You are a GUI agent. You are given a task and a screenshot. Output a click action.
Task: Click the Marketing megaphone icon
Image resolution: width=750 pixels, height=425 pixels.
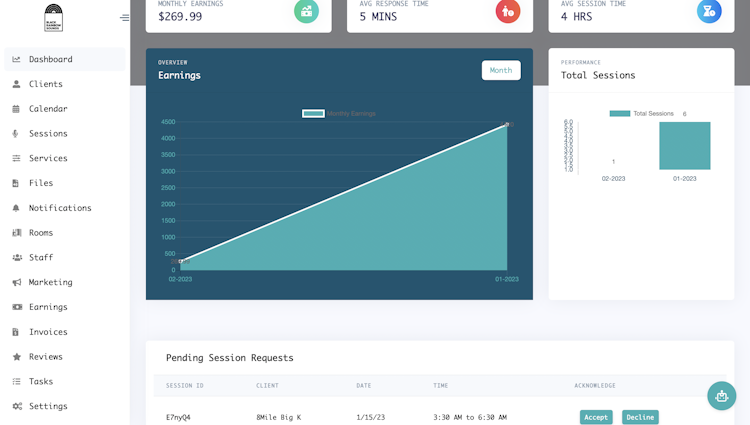17,282
